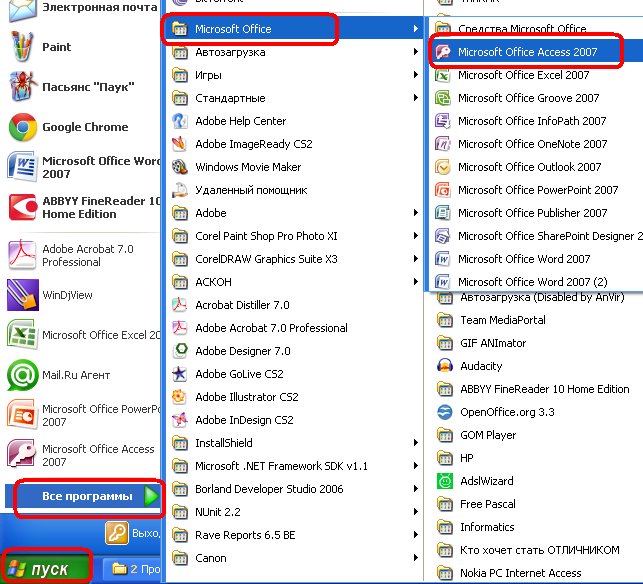Viewport: 643px width, 584px height.
Task: Open Google Chrome icon
Action: click(x=23, y=127)
